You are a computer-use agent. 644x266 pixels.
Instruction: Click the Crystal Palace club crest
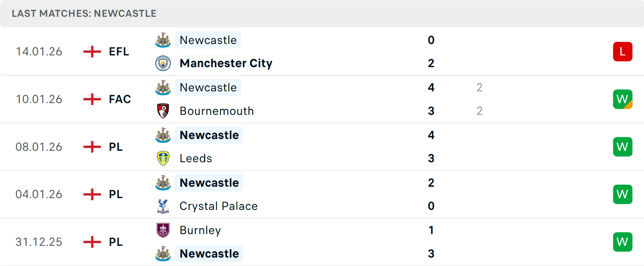(x=163, y=206)
